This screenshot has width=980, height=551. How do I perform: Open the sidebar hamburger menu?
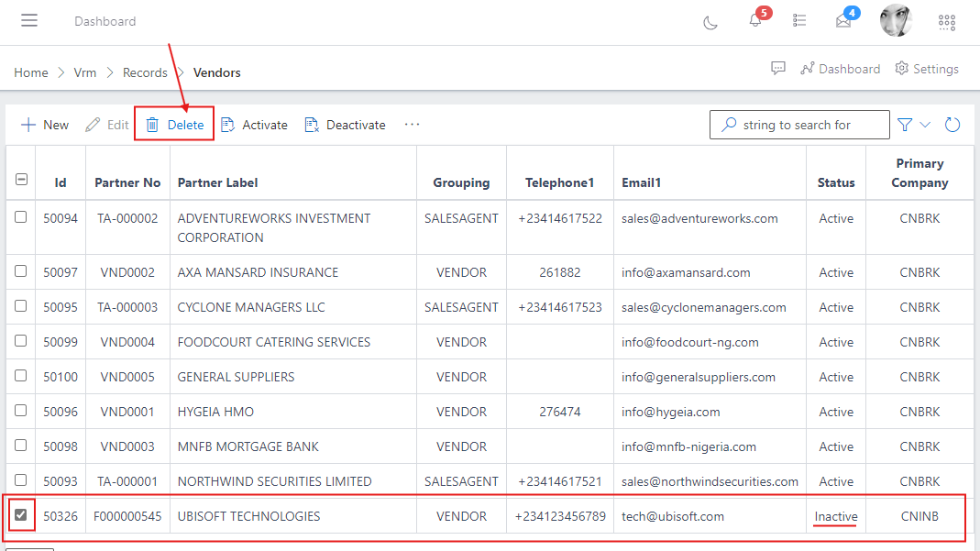(x=28, y=21)
